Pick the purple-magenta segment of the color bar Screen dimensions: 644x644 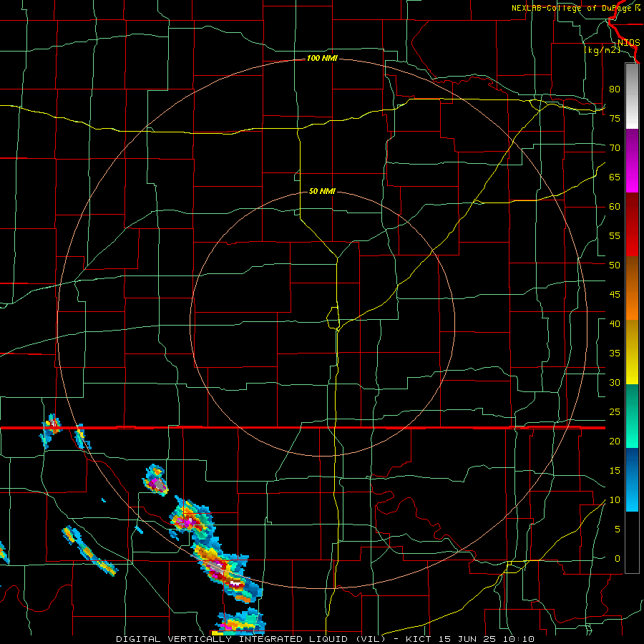(x=632, y=160)
